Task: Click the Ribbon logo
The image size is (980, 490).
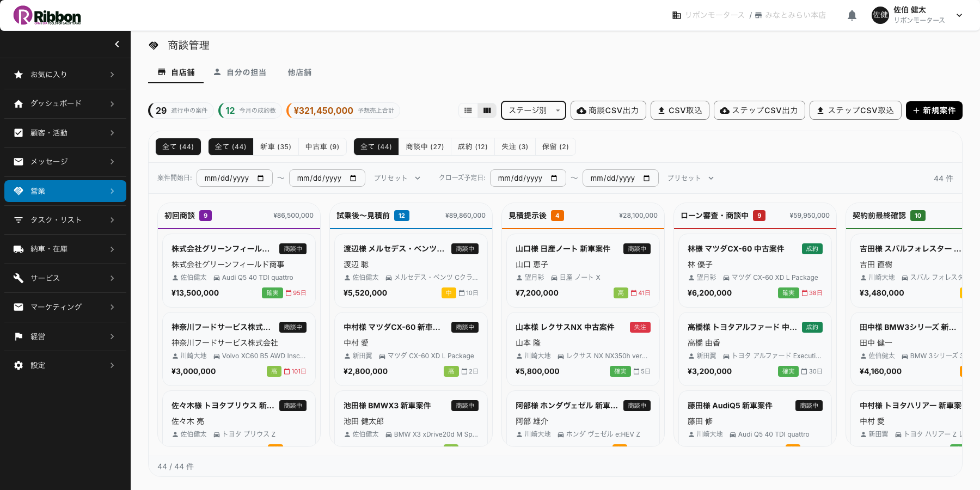Action: (47, 15)
